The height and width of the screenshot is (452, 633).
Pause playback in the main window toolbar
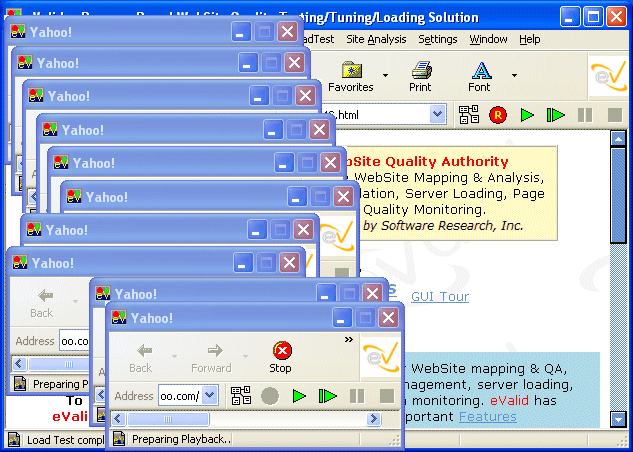point(585,115)
